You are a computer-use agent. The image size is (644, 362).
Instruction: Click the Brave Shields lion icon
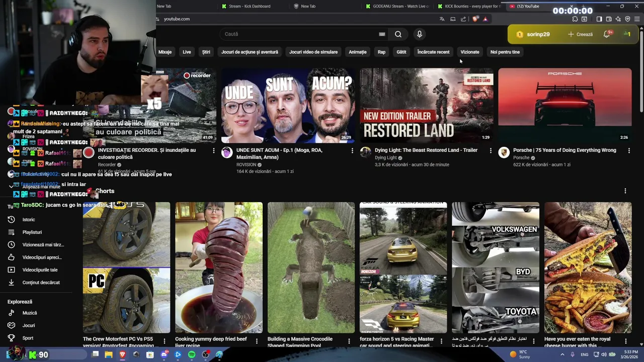[x=475, y=19]
